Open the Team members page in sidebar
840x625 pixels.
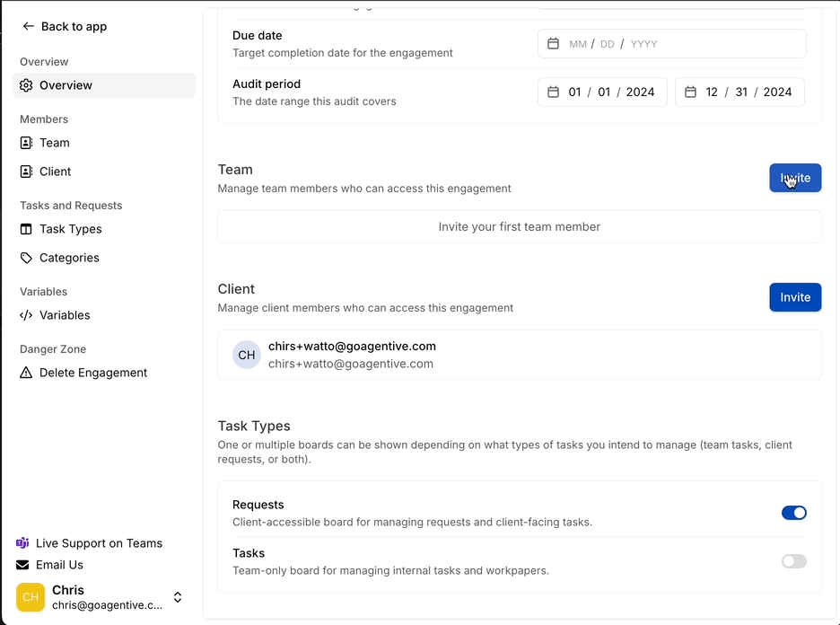coord(54,143)
